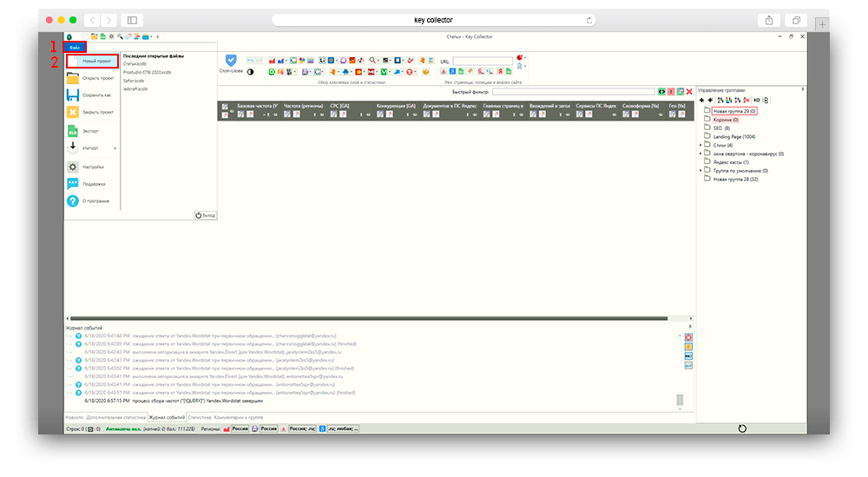
Task: Select the Корзина (0) group
Action: 726,120
